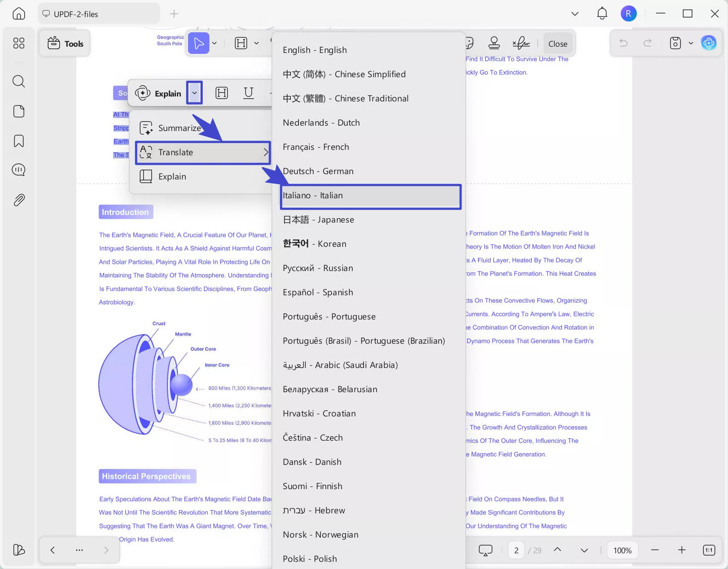The width and height of the screenshot is (728, 569).
Task: Choose Explain from the AI menu
Action: [x=201, y=177]
